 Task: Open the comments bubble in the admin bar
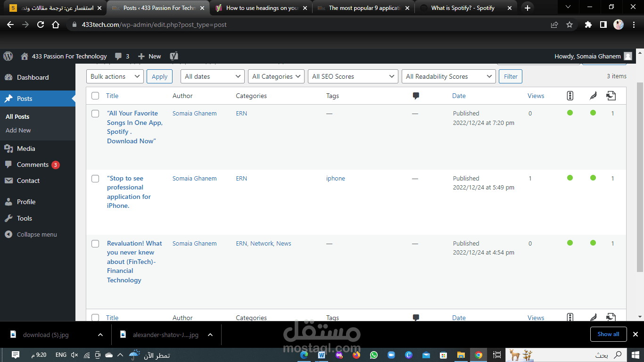122,56
